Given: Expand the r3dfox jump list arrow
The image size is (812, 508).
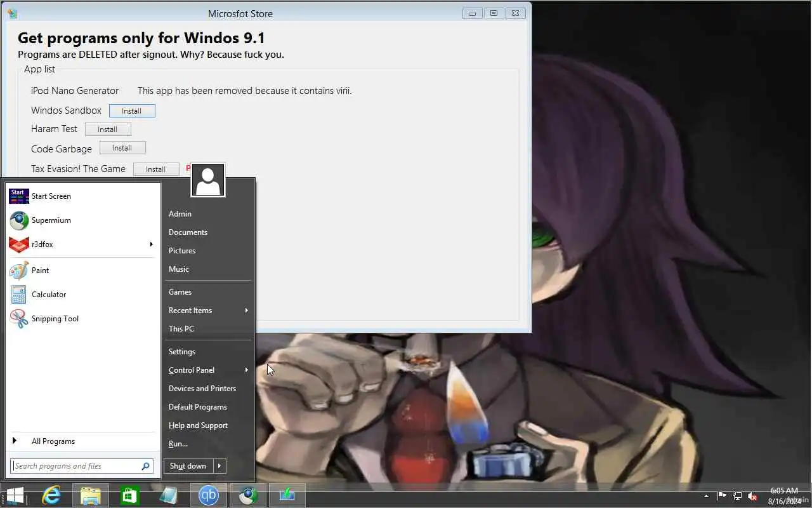Looking at the screenshot, I should click(x=151, y=244).
